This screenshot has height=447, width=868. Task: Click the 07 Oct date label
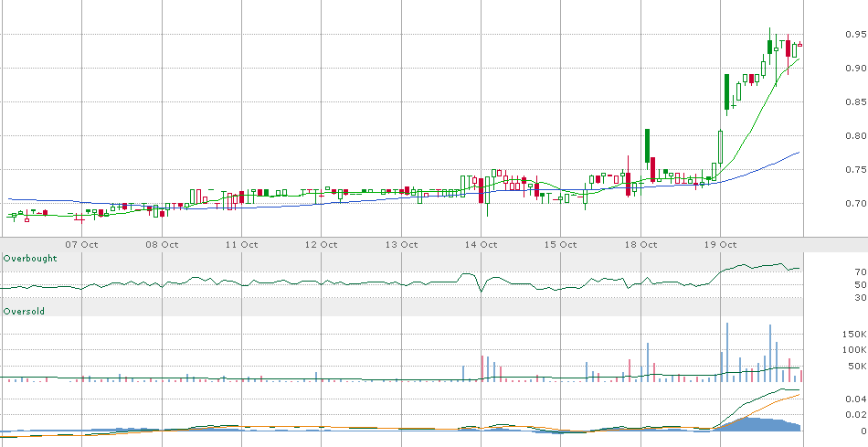click(81, 244)
